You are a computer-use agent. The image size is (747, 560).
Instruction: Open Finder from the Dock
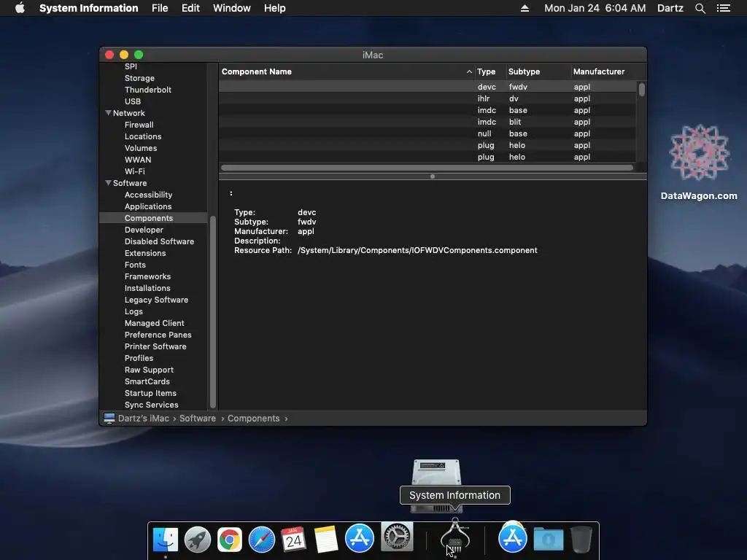click(x=166, y=540)
